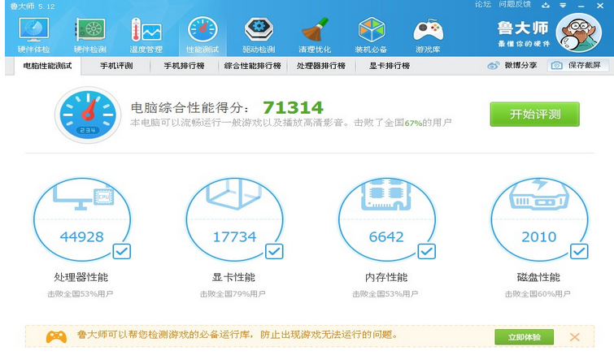Image resolution: width=614 pixels, height=364 pixels.
Task: Uncheck 磁盘性能 test checkbox
Action: (x=579, y=251)
